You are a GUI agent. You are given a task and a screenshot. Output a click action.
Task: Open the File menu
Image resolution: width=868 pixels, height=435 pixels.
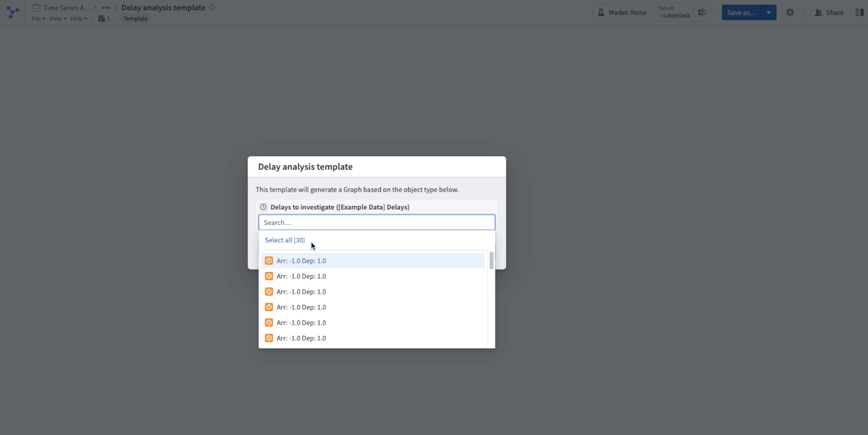click(38, 19)
